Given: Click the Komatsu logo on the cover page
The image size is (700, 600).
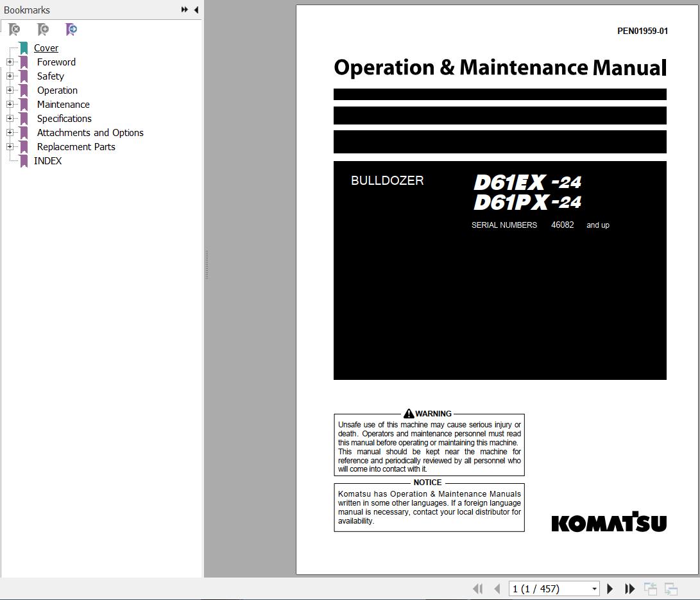Looking at the screenshot, I should coord(609,522).
